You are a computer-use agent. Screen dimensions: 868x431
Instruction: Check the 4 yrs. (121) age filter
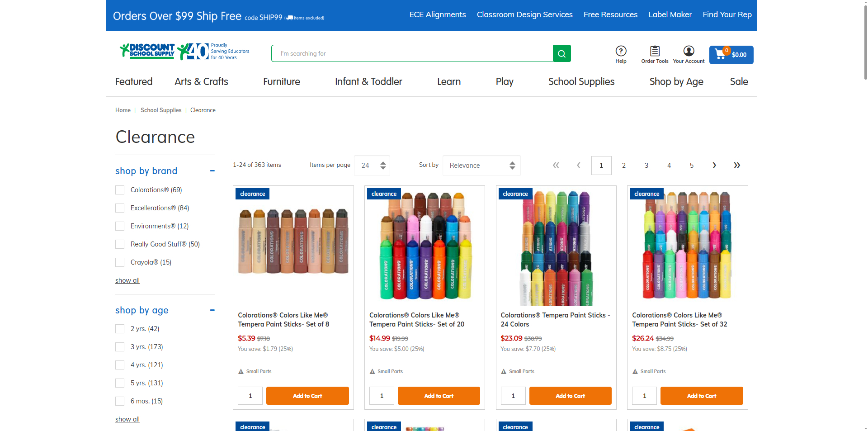120,365
